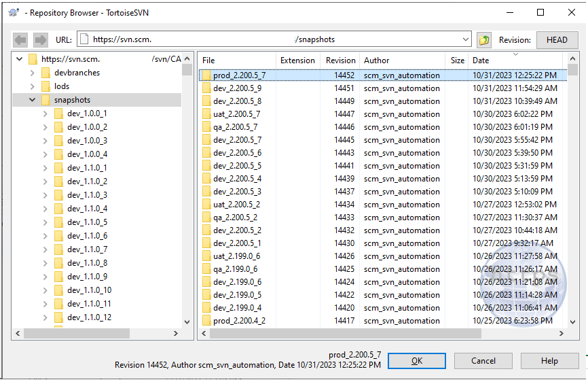Image resolution: width=588 pixels, height=382 pixels.
Task: Expand the lods tree node
Action: click(32, 86)
